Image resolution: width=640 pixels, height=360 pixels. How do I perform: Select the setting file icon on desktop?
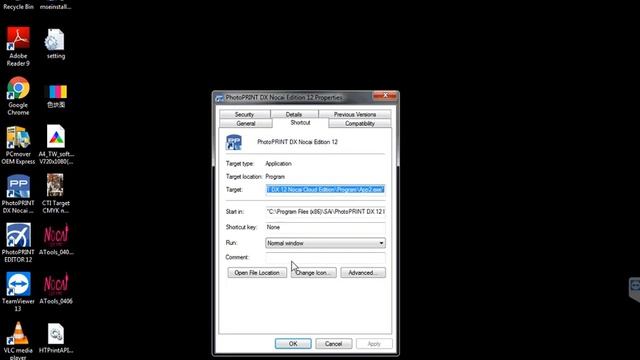(56, 44)
